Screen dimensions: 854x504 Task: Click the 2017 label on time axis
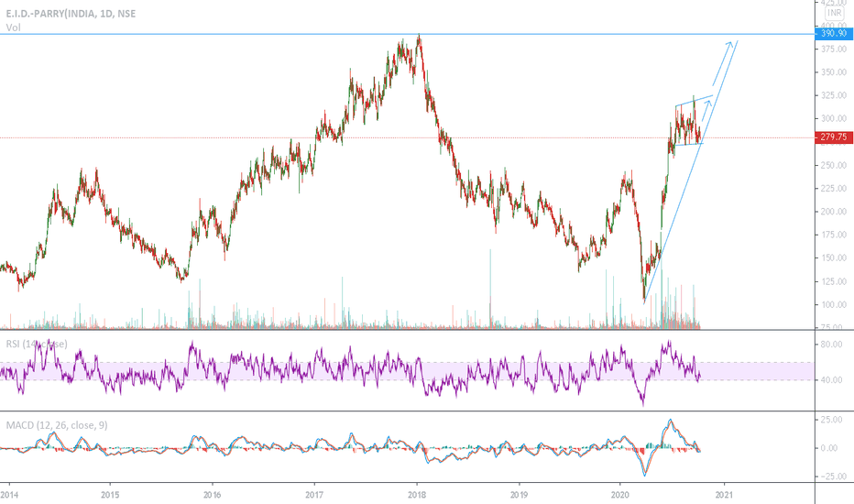pos(314,495)
